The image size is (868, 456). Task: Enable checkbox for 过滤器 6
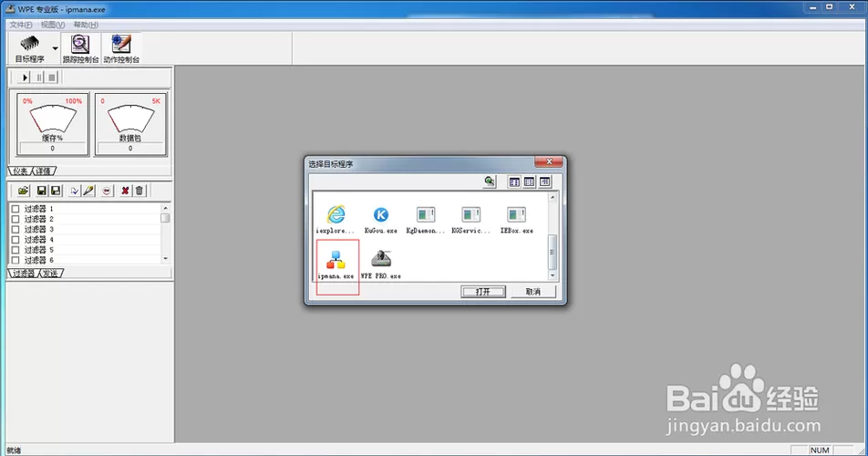(x=15, y=260)
